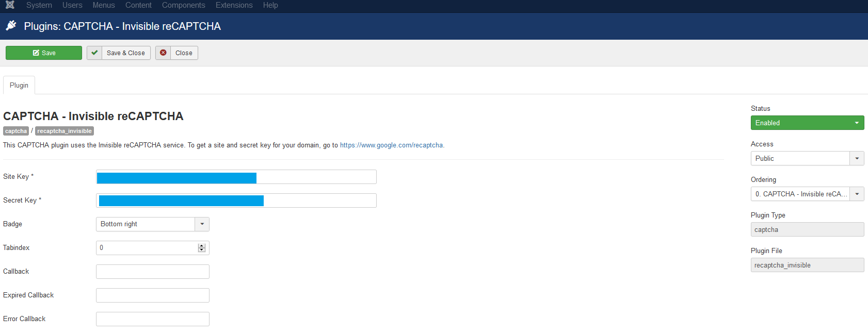Click the Close button label
This screenshot has width=868, height=334.
pos(184,53)
